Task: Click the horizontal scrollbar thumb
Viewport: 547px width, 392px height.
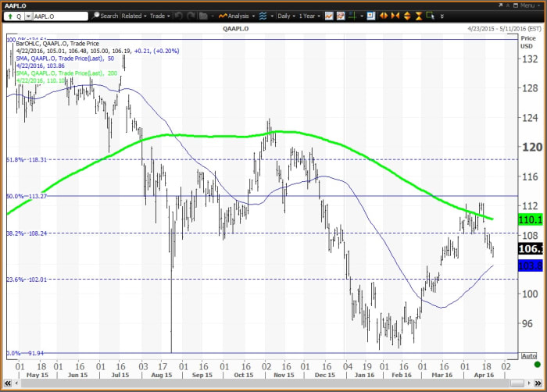Action: (x=517, y=383)
